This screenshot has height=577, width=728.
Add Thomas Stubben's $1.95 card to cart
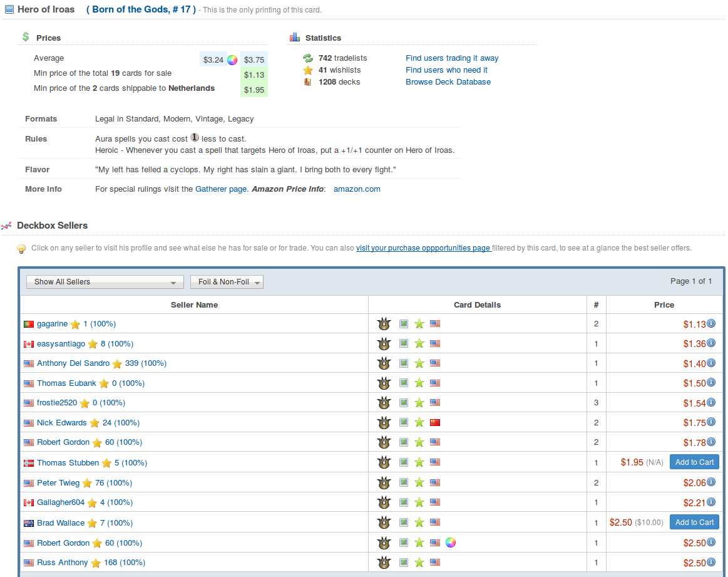click(694, 462)
